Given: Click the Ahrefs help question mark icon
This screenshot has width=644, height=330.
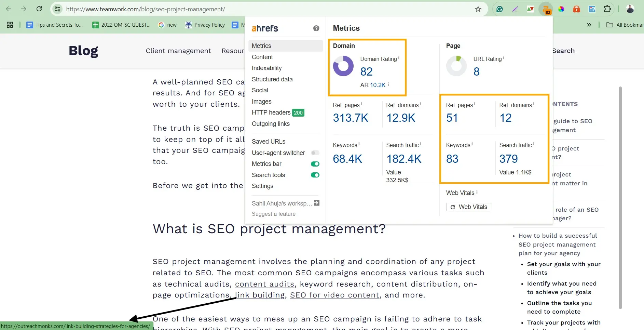Looking at the screenshot, I should tap(316, 28).
